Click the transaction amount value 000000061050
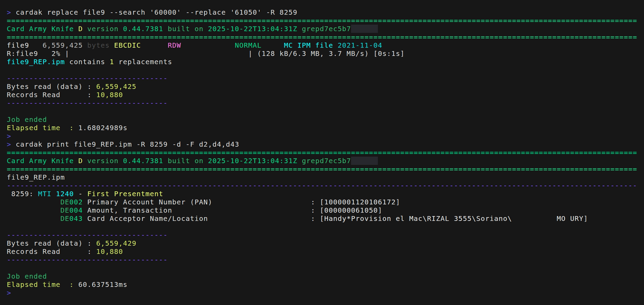644x305 pixels. 351,210
